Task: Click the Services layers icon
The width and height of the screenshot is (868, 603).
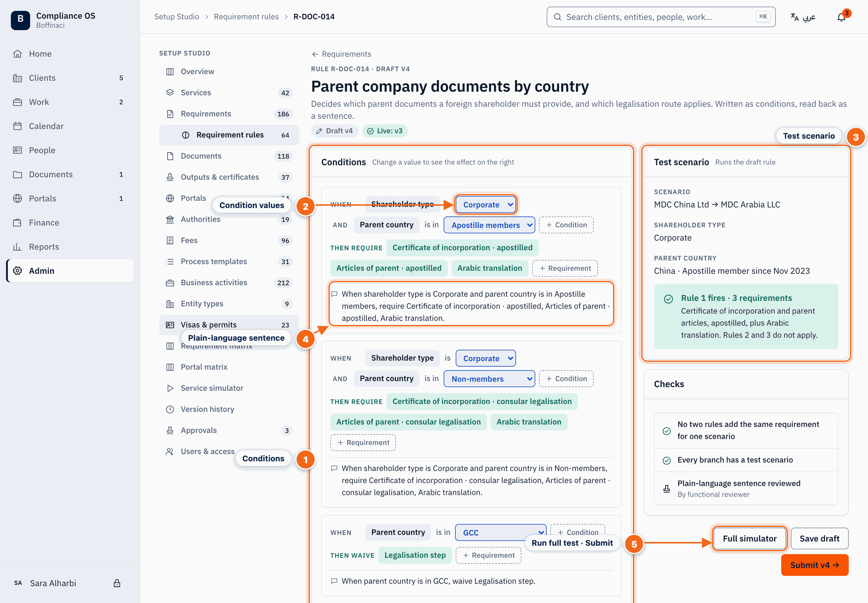Action: (170, 93)
